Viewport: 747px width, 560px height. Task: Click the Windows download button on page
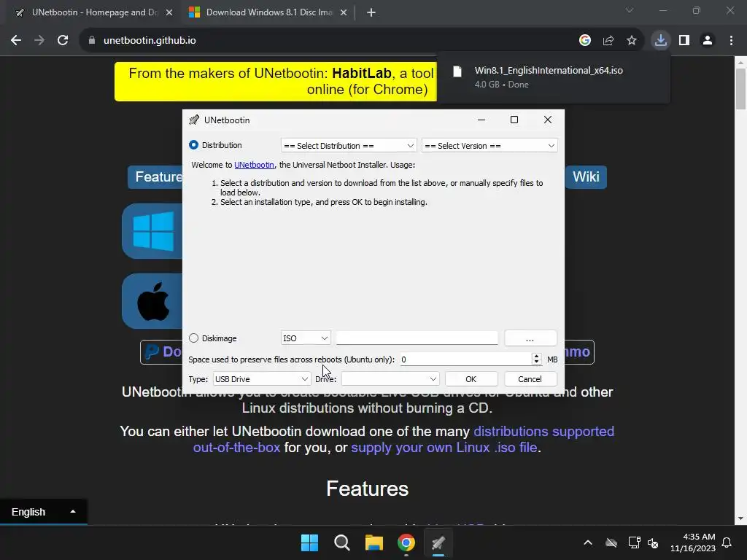152,231
